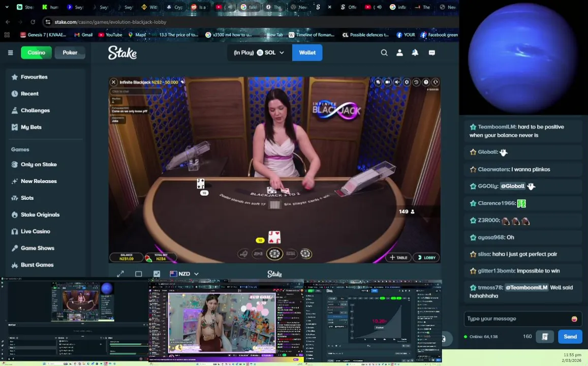The image size is (588, 366).
Task: Open Only on Stake games
Action: (45, 164)
